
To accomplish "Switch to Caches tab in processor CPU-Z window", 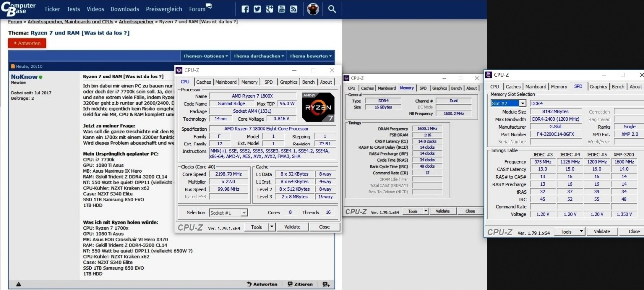I will pos(203,82).
